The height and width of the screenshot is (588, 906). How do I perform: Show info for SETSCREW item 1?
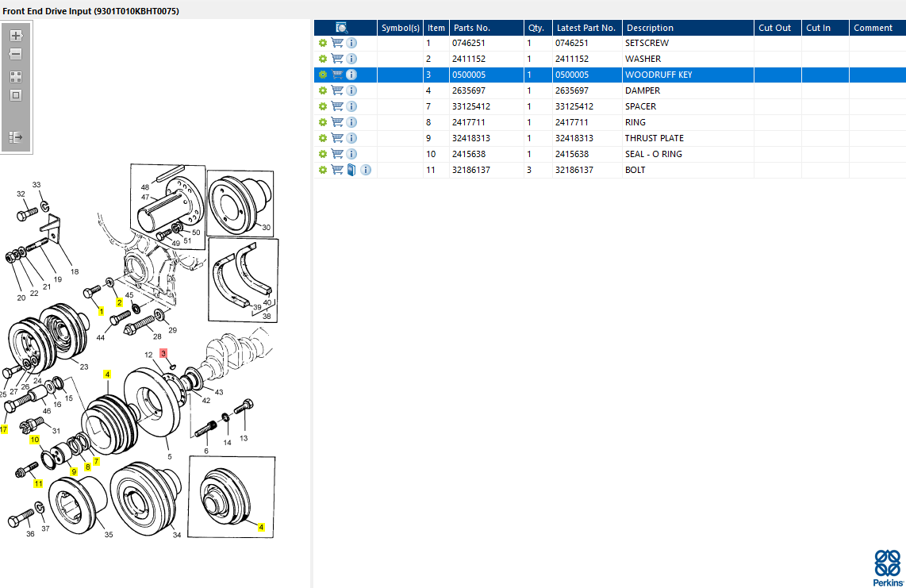(x=351, y=43)
